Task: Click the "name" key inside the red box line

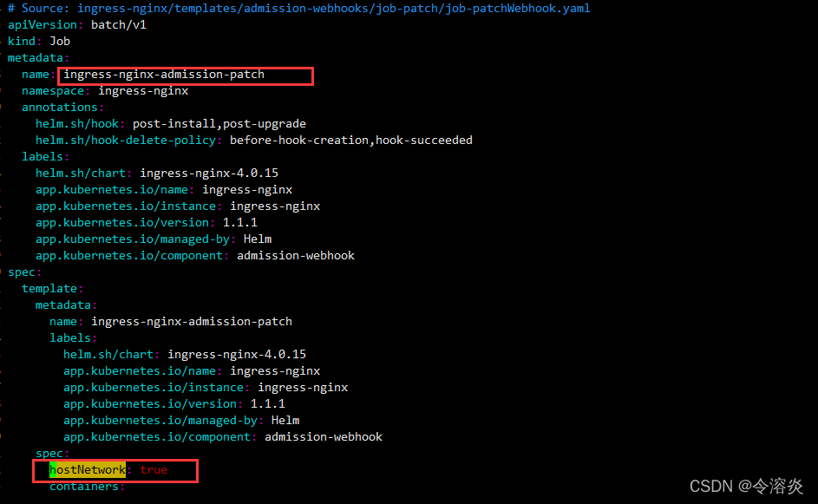Action: (x=36, y=75)
